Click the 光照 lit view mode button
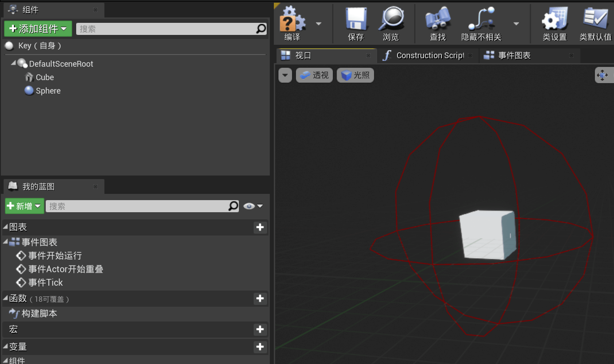Screen dimensions: 614x364 (x=355, y=75)
